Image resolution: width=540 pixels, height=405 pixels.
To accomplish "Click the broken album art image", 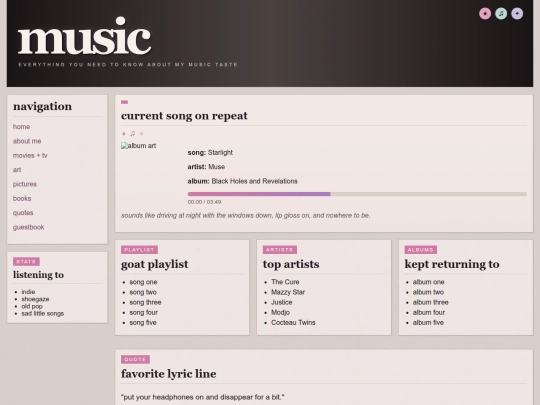I will [138, 146].
